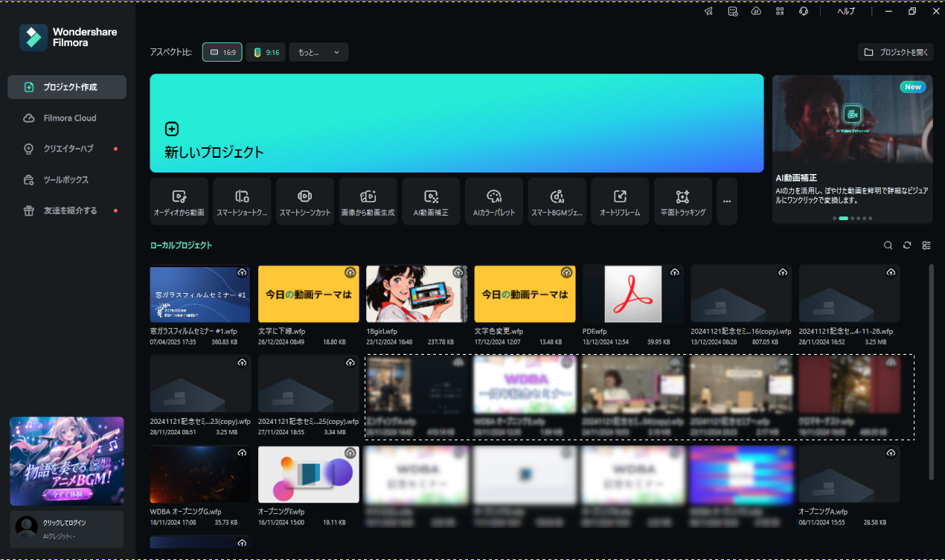945x560 pixels.
Task: Open the 平面トラッキング tool
Action: tap(682, 202)
